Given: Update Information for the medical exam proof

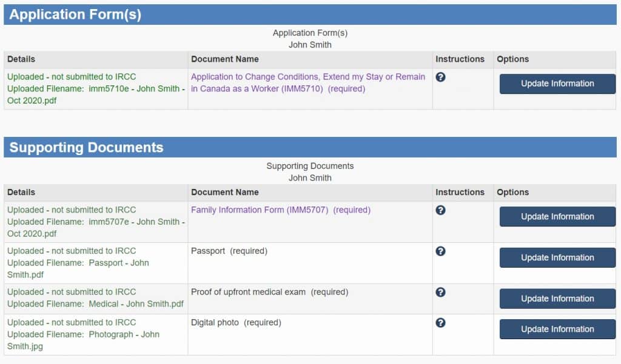Looking at the screenshot, I should [557, 299].
